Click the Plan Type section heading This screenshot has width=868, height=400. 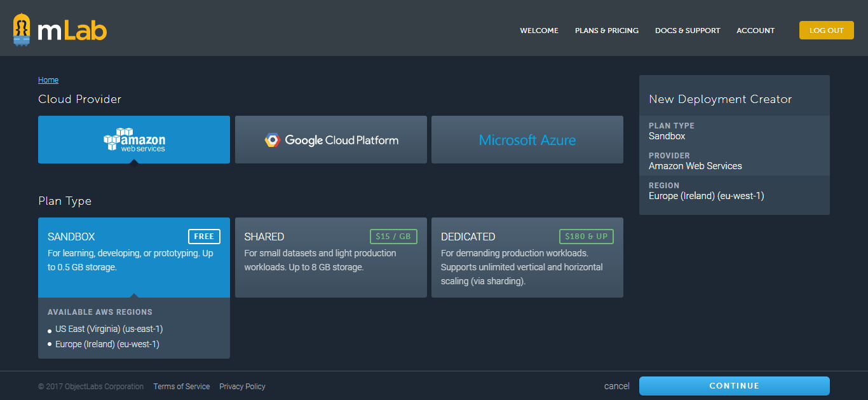(x=65, y=201)
